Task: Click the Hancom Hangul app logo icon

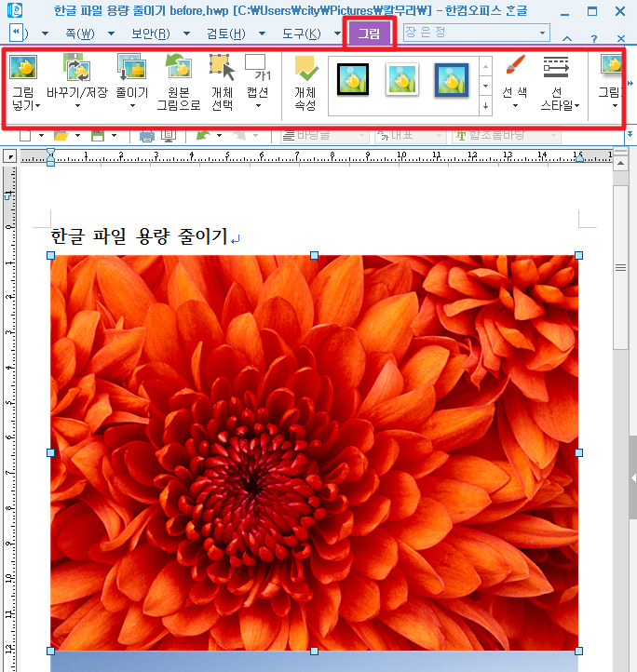Action: tap(16, 10)
